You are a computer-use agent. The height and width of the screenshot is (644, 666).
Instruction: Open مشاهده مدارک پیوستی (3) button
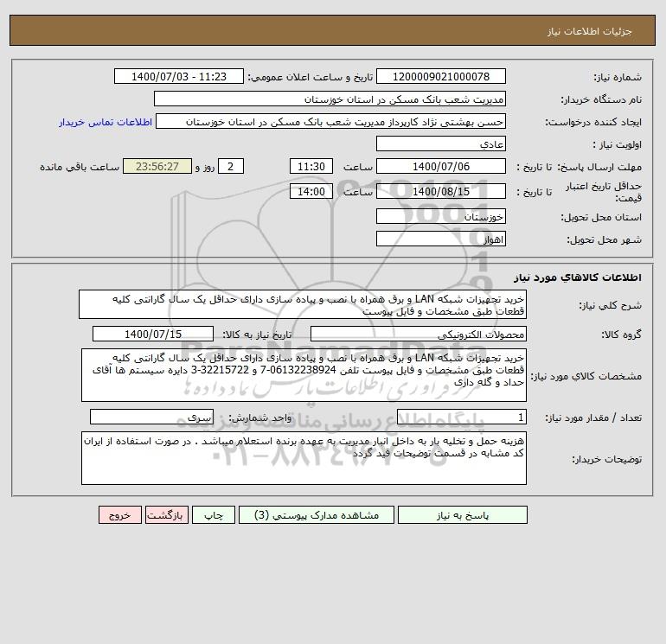(317, 515)
